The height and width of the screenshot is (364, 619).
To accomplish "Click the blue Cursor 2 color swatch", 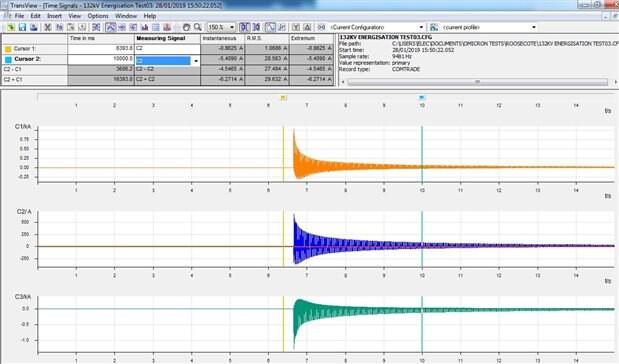I will tap(8, 60).
